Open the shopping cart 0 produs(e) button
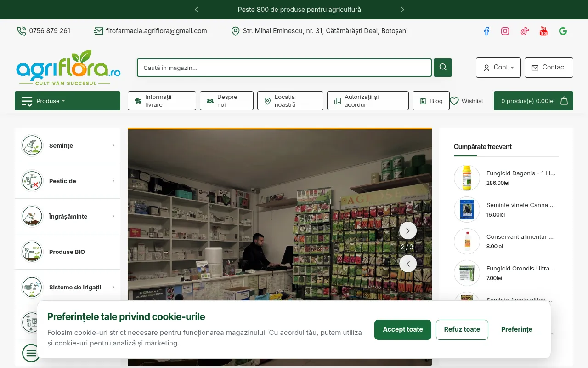588x368 pixels. tap(533, 101)
